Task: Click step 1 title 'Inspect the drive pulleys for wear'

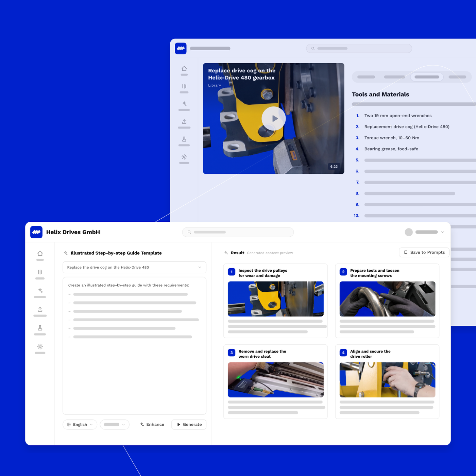Action: 263,273
